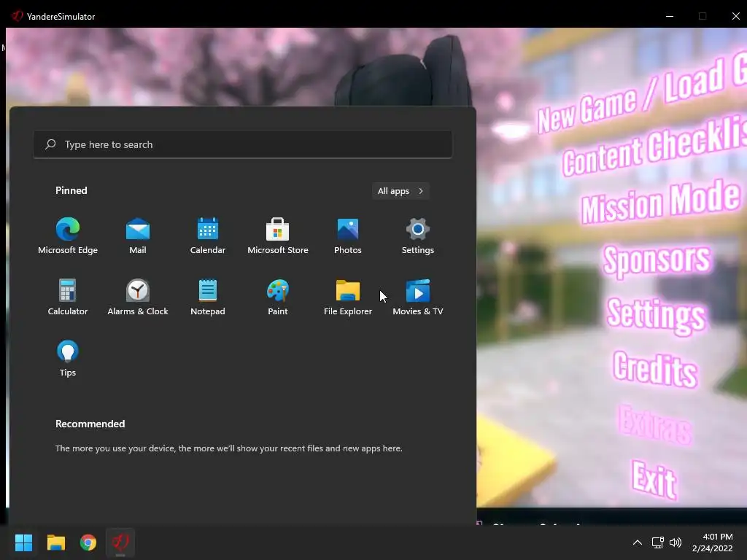Open the Tips app
The image size is (747, 560).
(x=68, y=359)
